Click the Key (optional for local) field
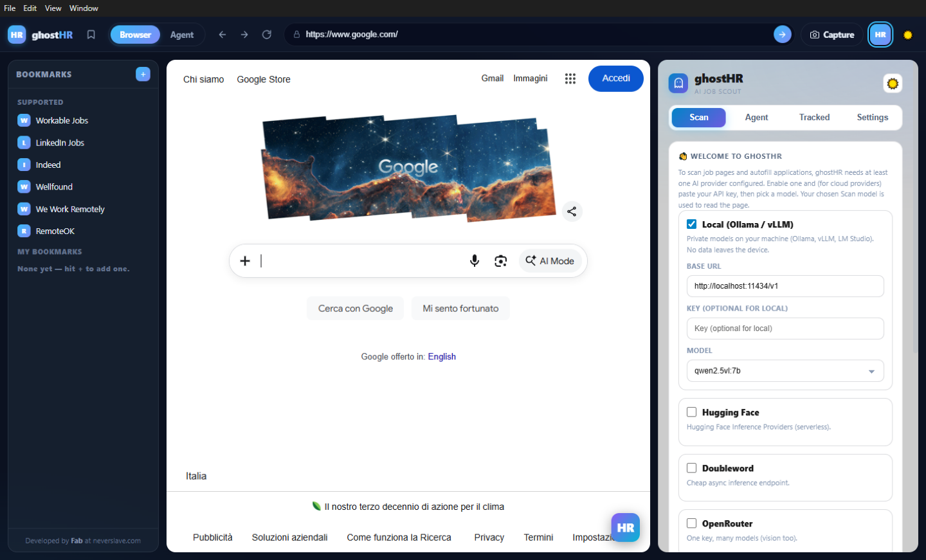The width and height of the screenshot is (926, 560). point(785,329)
